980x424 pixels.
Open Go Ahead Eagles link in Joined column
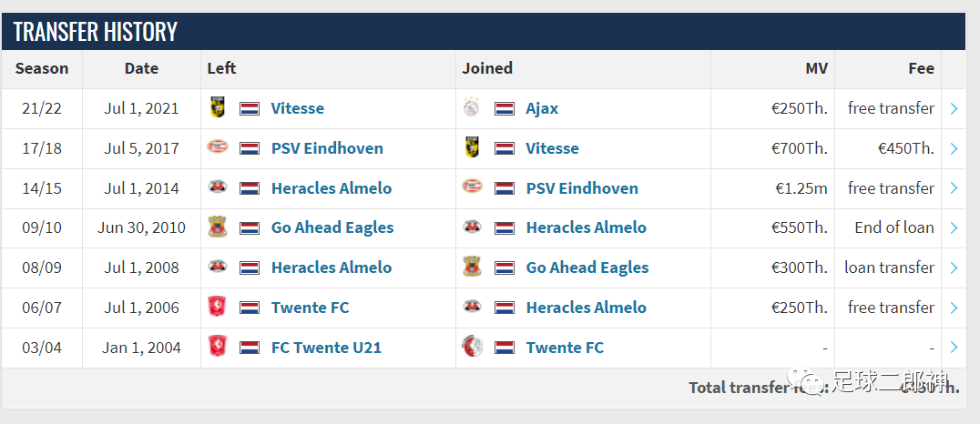click(x=587, y=268)
